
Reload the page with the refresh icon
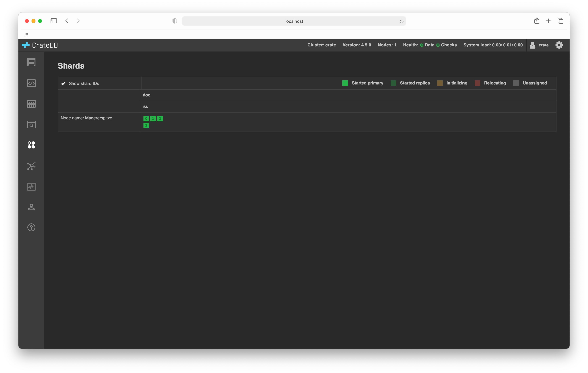[402, 21]
